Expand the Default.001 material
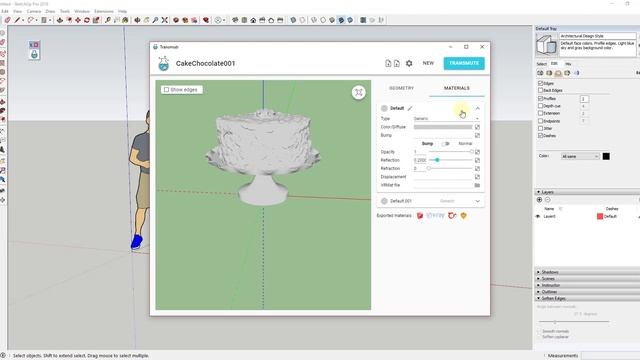 478,201
